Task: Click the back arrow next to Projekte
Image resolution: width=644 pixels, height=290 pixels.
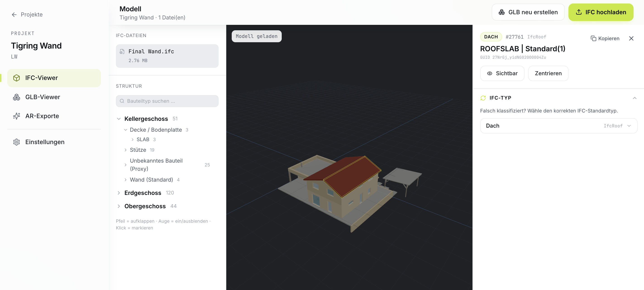Action: pos(14,15)
